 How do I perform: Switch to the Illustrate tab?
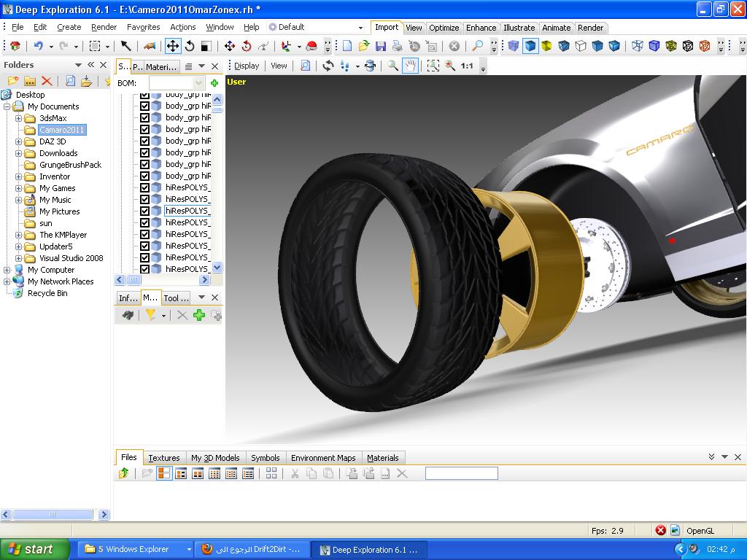[x=519, y=28]
